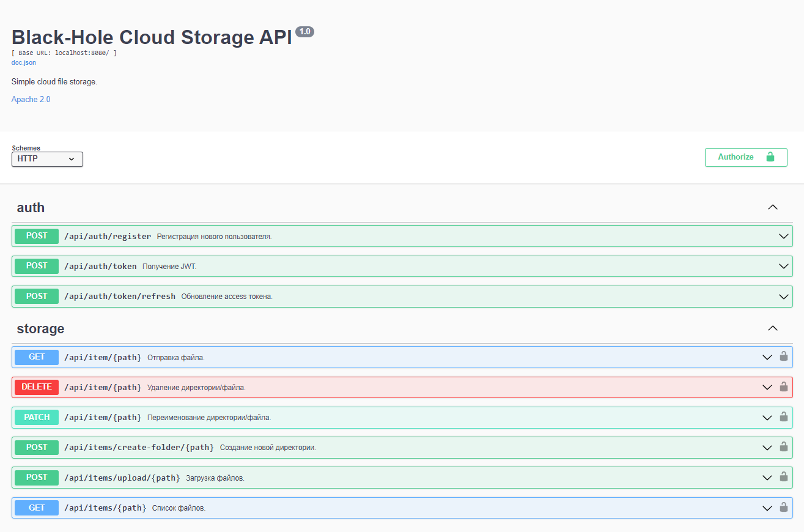The image size is (804, 532).
Task: Open the Schemes HTTP dropdown
Action: coord(47,159)
